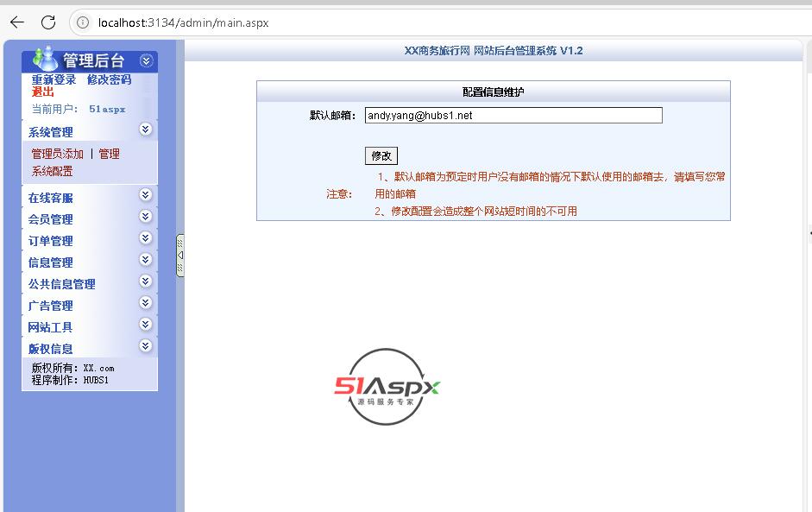This screenshot has height=512, width=812.
Task: Click note 2 about 修改配置 causing downtime
Action: coord(475,211)
